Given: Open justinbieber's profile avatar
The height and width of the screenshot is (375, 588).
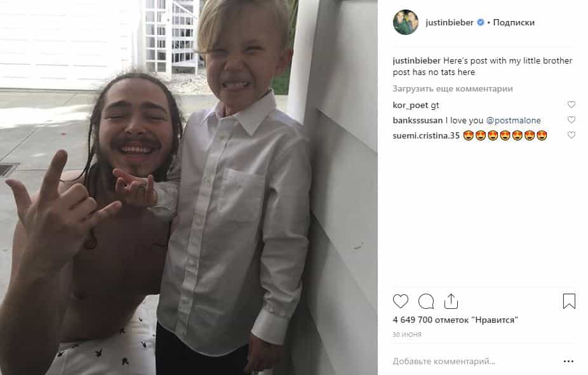Looking at the screenshot, I should (405, 22).
